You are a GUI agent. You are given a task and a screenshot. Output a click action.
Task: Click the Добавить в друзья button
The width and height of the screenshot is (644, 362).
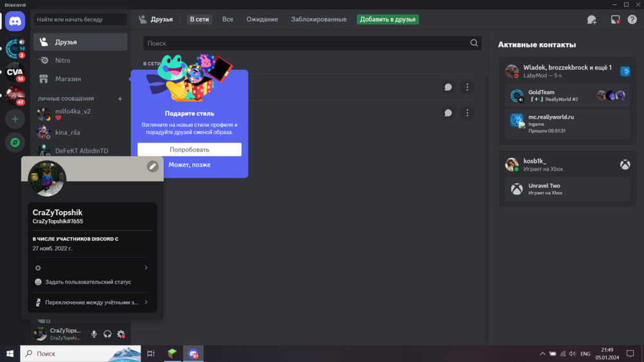coord(388,19)
